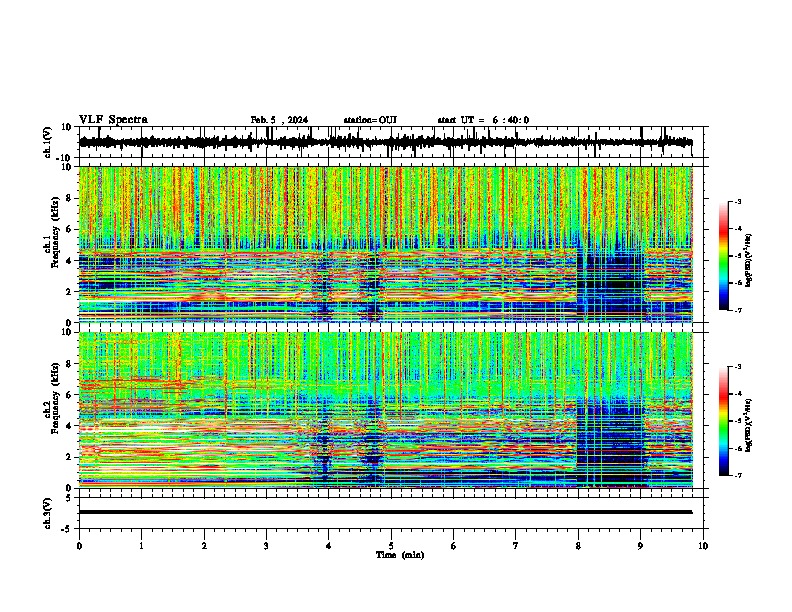The height and width of the screenshot is (612, 792).
Task: Click time axis tick label '7'
Action: pos(516,546)
